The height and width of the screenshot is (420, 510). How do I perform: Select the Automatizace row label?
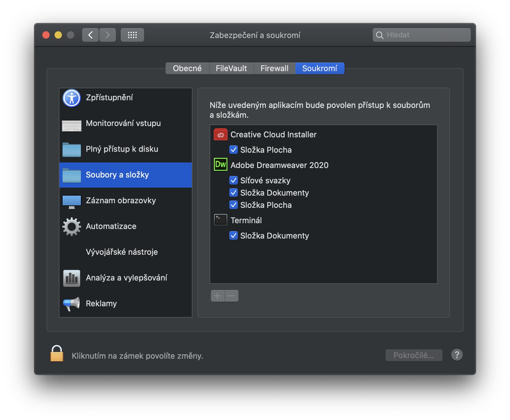(x=111, y=226)
